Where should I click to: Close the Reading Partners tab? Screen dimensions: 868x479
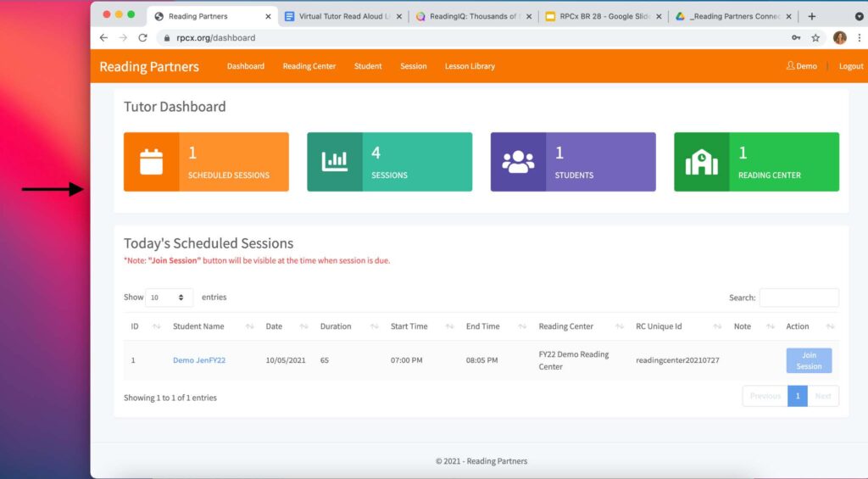[268, 17]
